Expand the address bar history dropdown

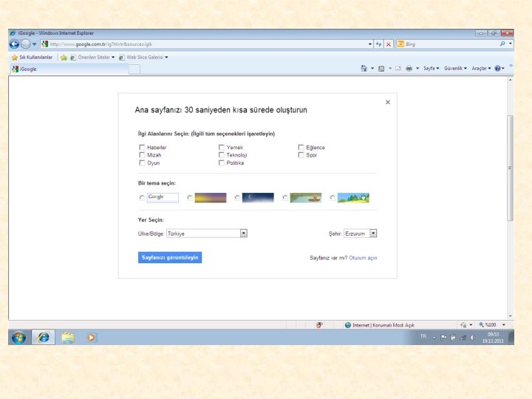pyautogui.click(x=370, y=44)
